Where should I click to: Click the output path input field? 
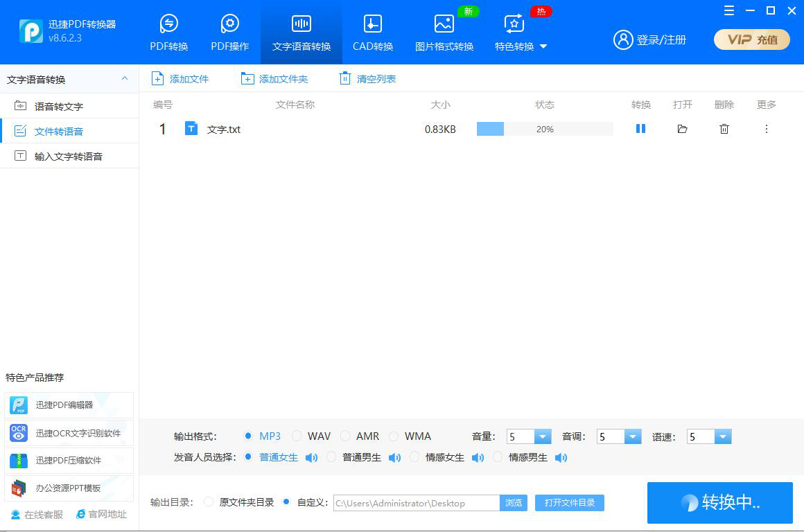pyautogui.click(x=417, y=503)
